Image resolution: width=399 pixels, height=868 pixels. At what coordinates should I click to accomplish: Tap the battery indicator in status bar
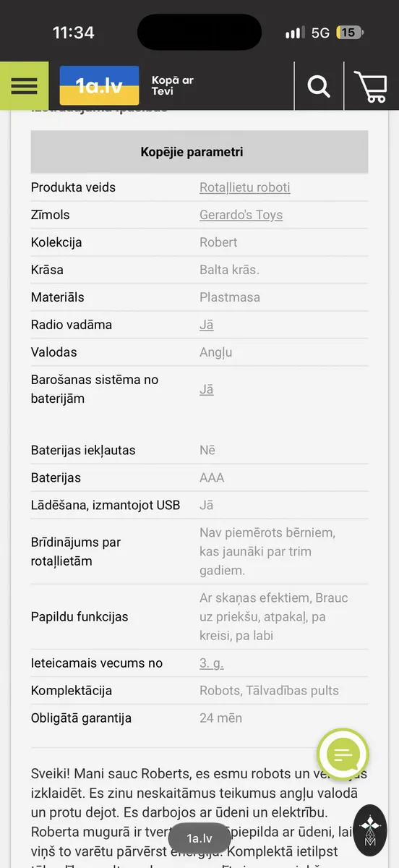click(x=351, y=33)
